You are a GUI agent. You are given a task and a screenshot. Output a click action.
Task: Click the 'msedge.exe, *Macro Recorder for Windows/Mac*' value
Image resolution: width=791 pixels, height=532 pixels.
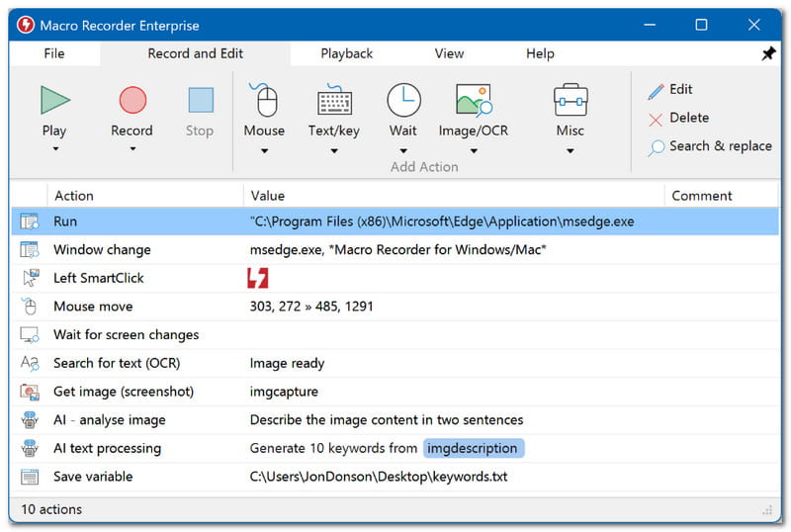point(398,250)
